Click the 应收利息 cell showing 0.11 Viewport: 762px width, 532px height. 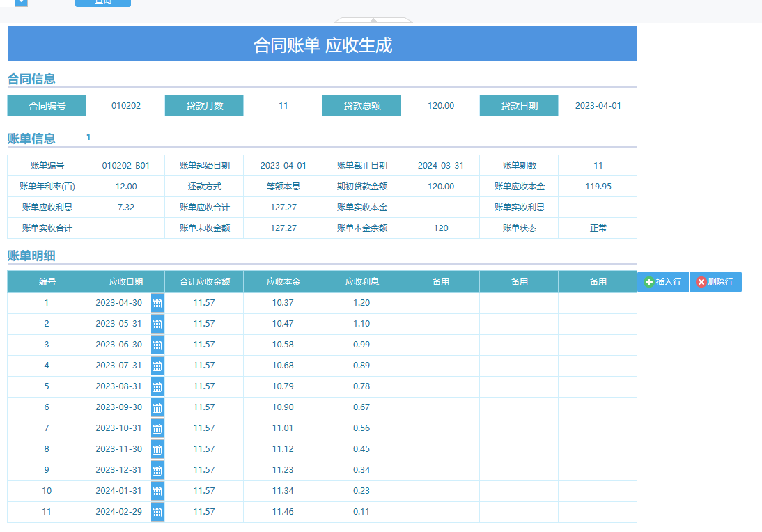361,512
